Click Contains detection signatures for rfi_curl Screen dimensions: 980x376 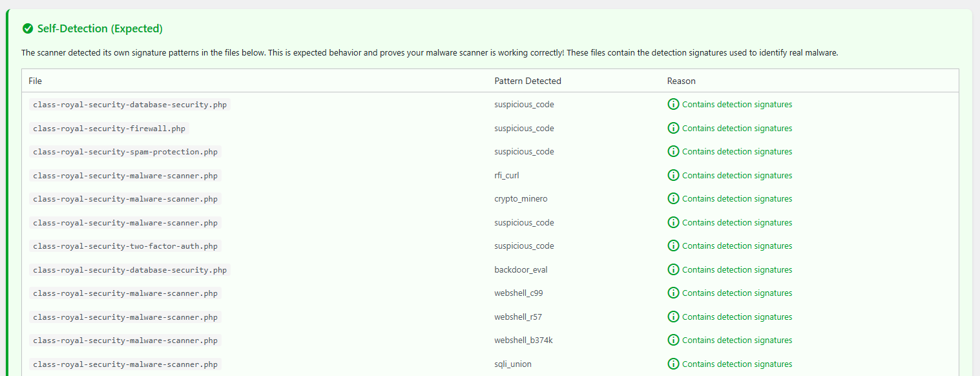pos(736,174)
